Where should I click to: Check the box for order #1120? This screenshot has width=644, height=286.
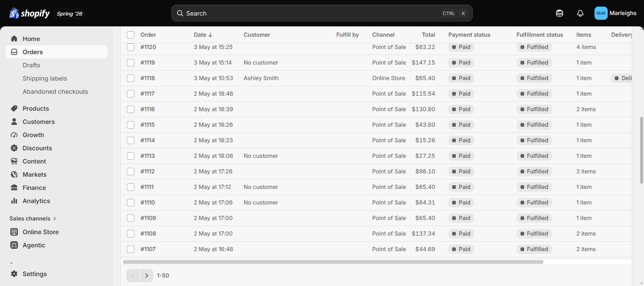coord(131,47)
